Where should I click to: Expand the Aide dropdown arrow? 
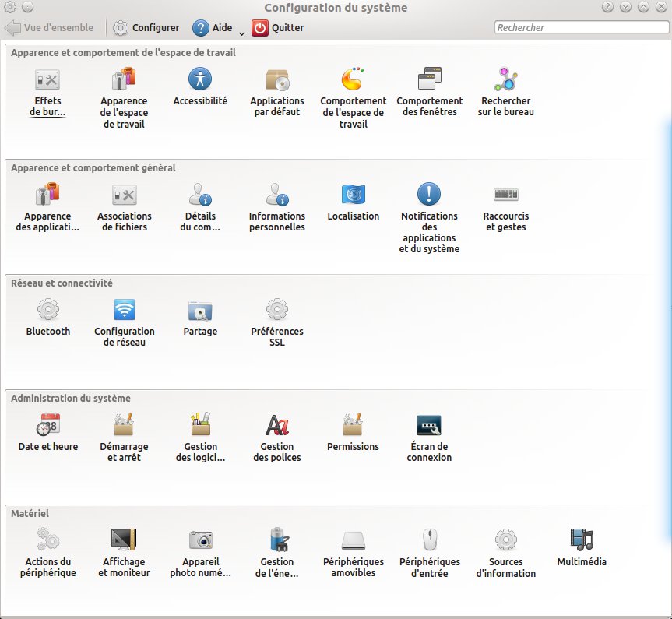click(x=241, y=33)
